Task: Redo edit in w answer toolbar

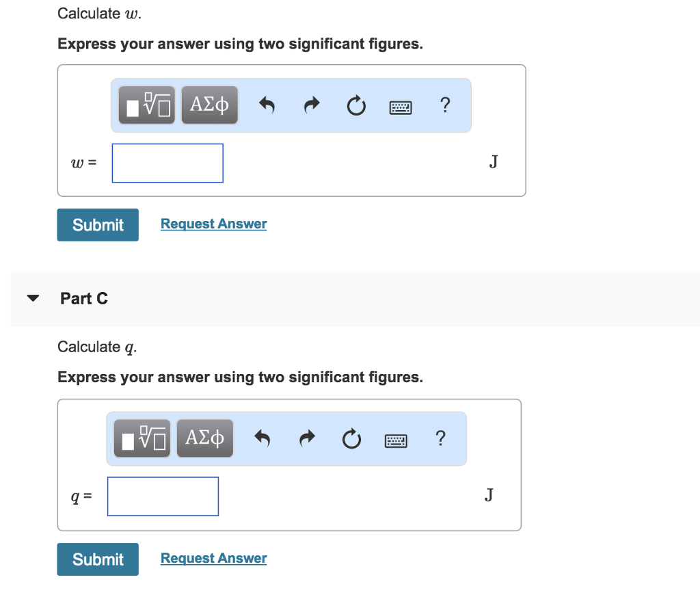Action: click(312, 105)
